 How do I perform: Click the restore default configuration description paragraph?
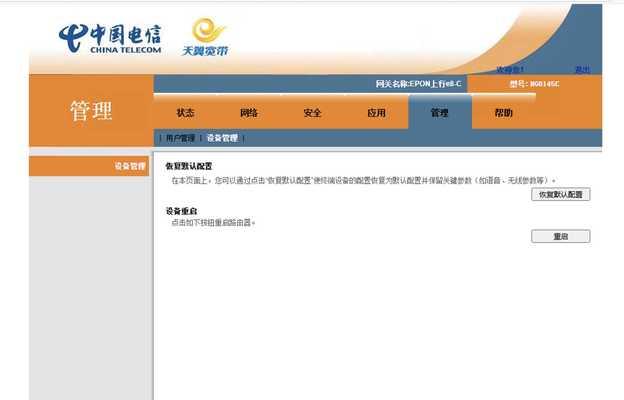(363, 180)
